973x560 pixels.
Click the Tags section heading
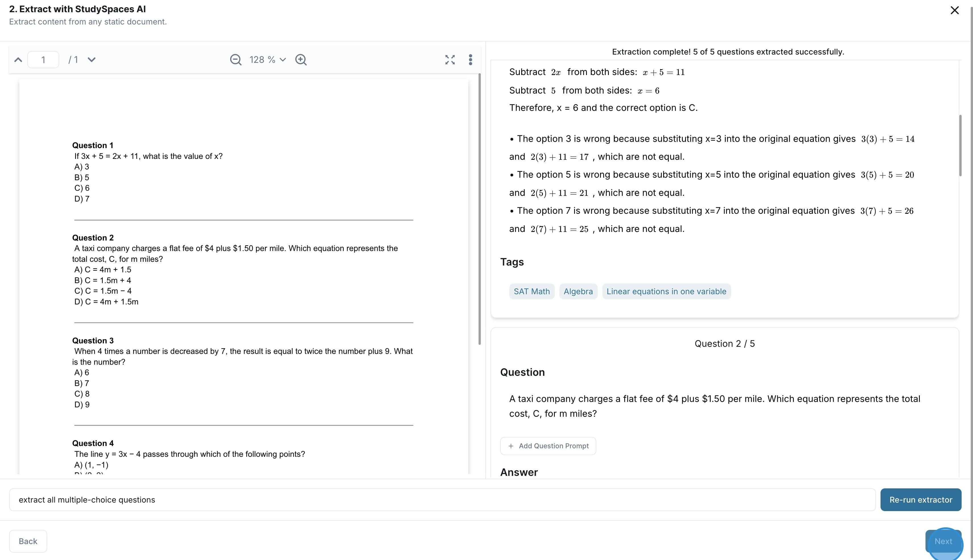512,262
